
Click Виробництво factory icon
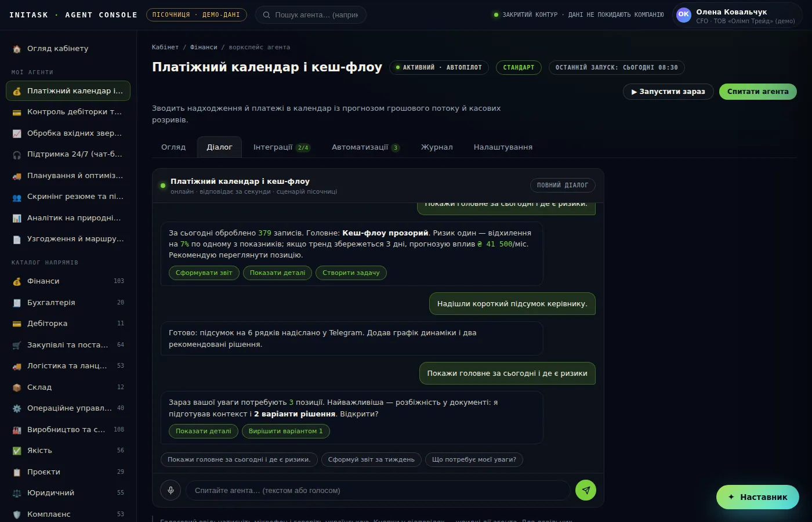17,430
